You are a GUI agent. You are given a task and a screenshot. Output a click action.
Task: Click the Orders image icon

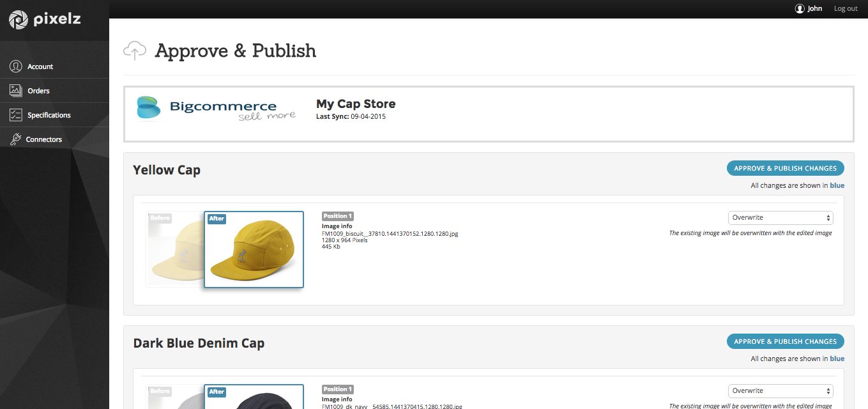16,91
